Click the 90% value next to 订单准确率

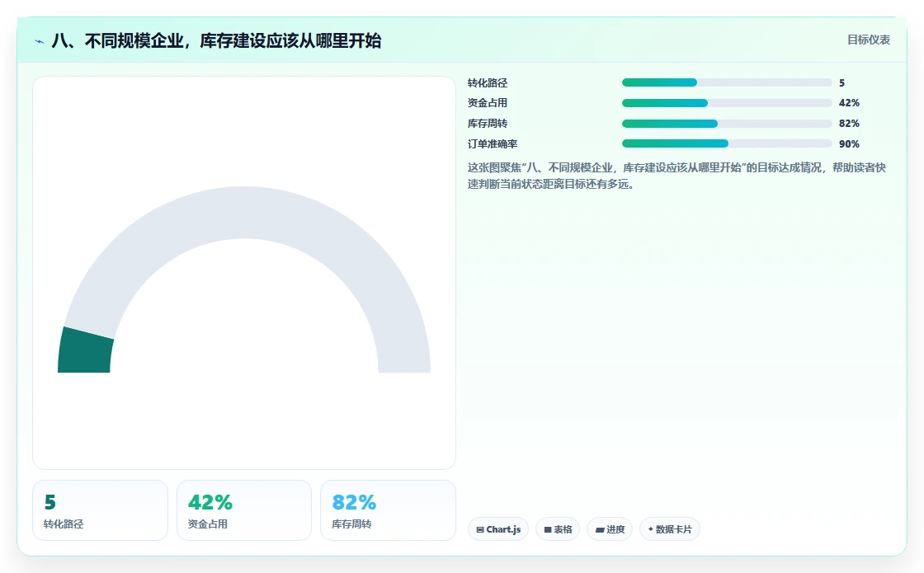click(x=849, y=143)
